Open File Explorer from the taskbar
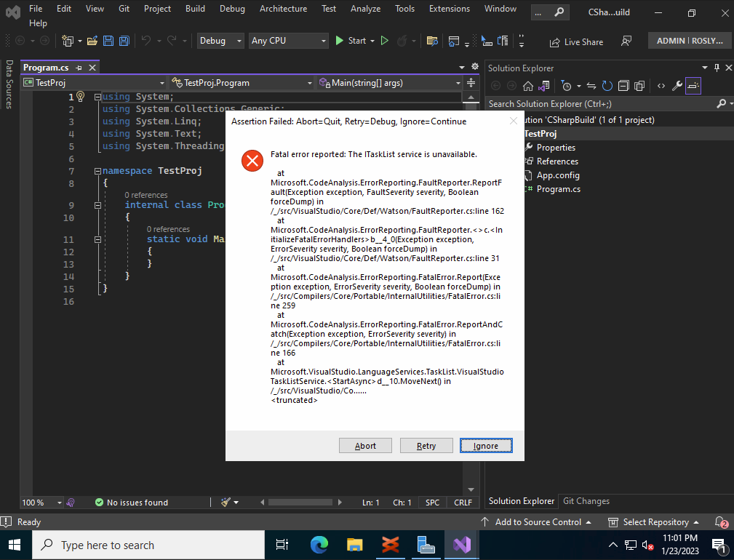734x560 pixels. pos(355,545)
